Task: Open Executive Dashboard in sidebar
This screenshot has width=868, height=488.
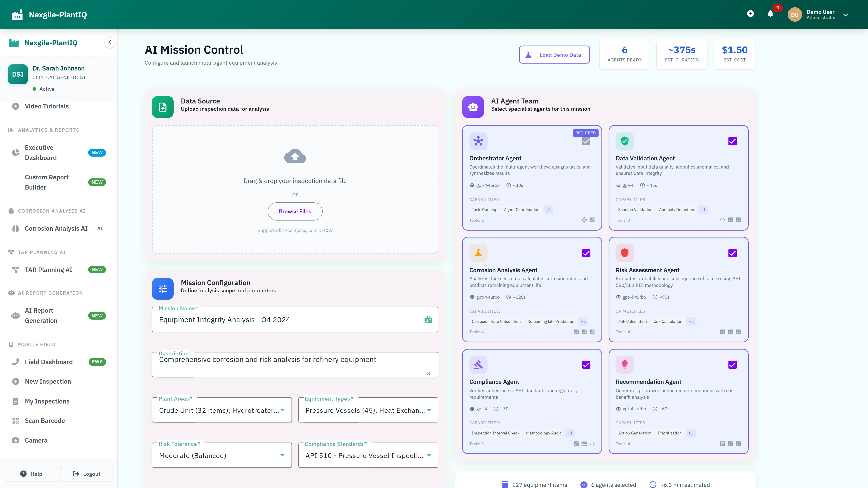Action: (41, 152)
